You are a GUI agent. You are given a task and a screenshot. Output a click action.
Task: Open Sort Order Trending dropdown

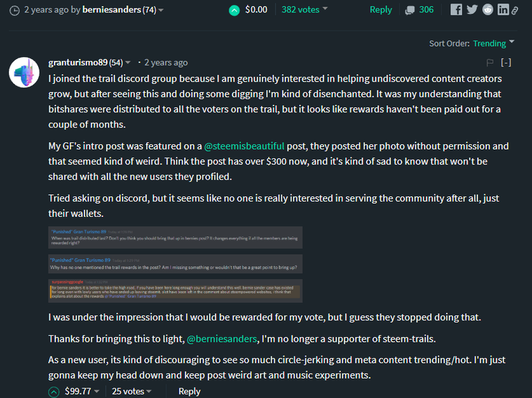pos(494,43)
